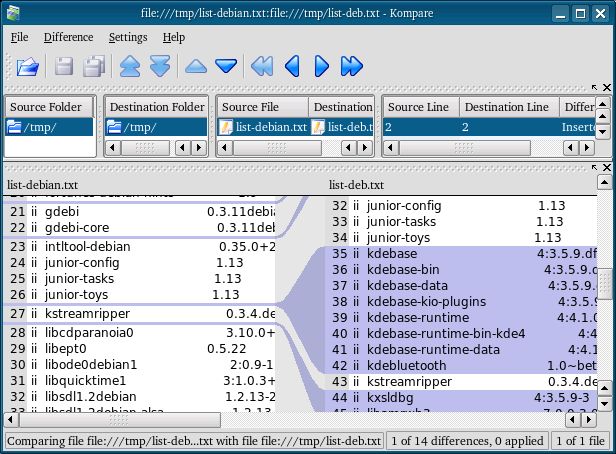The width and height of the screenshot is (616, 454).
Task: Click the Save All stacked disks icon
Action: [x=94, y=66]
